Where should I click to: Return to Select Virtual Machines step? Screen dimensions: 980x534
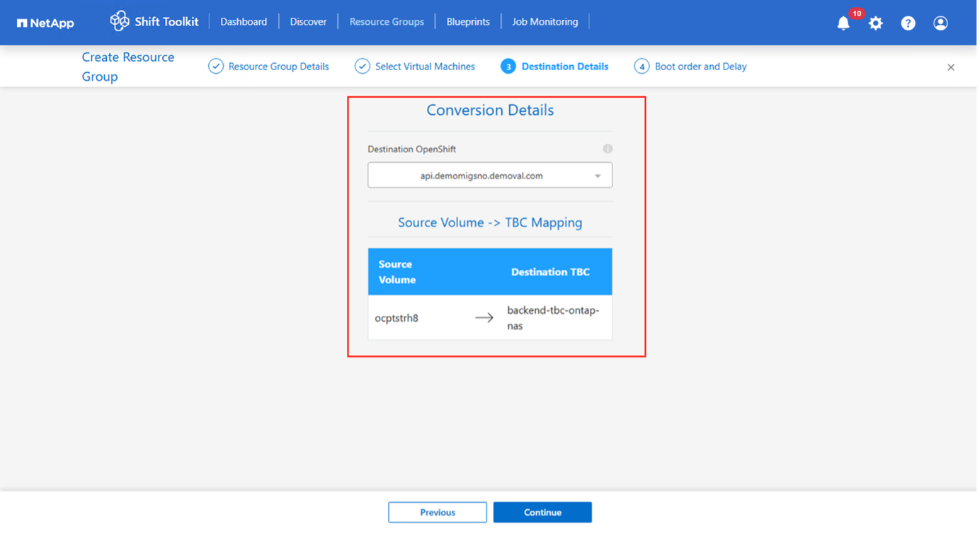[x=416, y=67]
